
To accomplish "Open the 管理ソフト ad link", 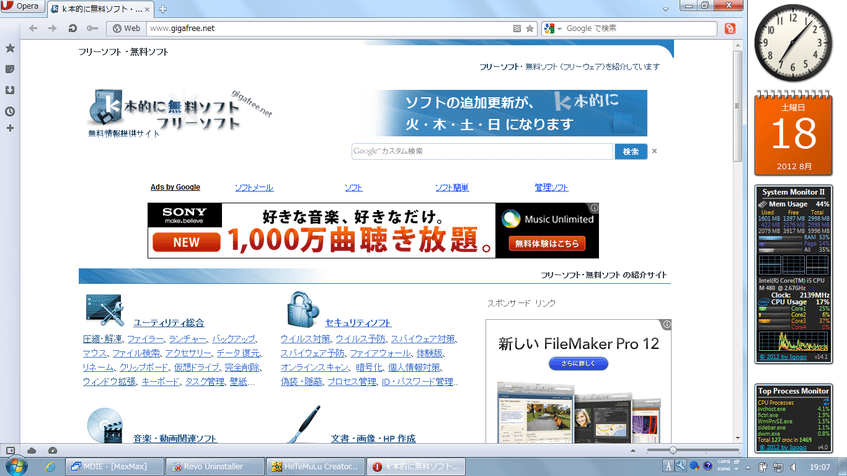I will click(551, 187).
